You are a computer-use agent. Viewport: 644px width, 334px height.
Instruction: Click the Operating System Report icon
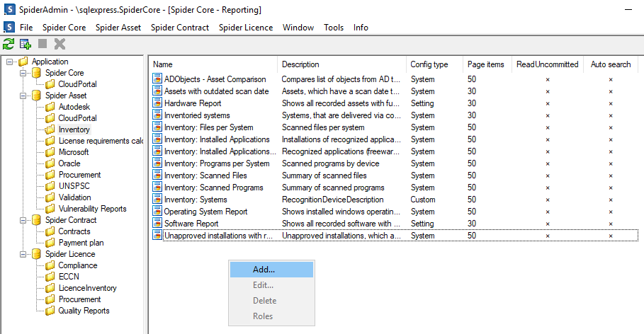pos(157,212)
